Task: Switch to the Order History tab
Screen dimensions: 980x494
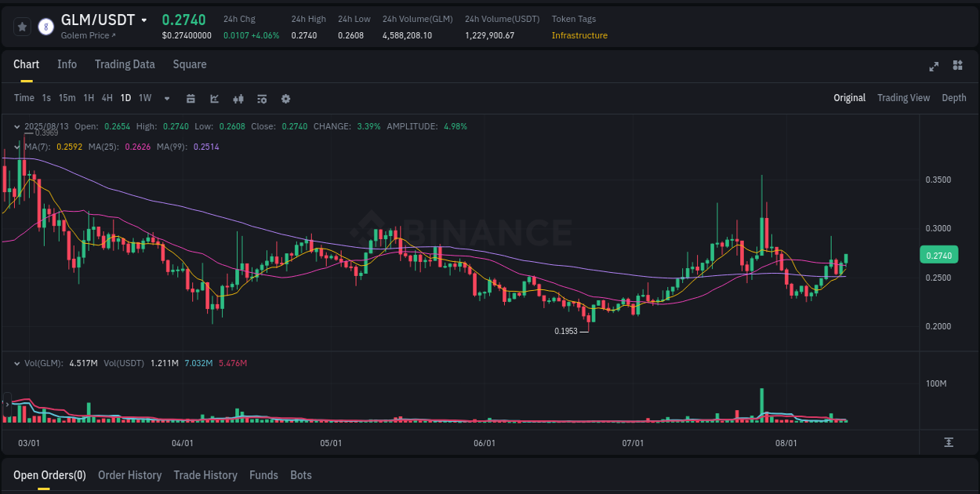Action: point(129,475)
